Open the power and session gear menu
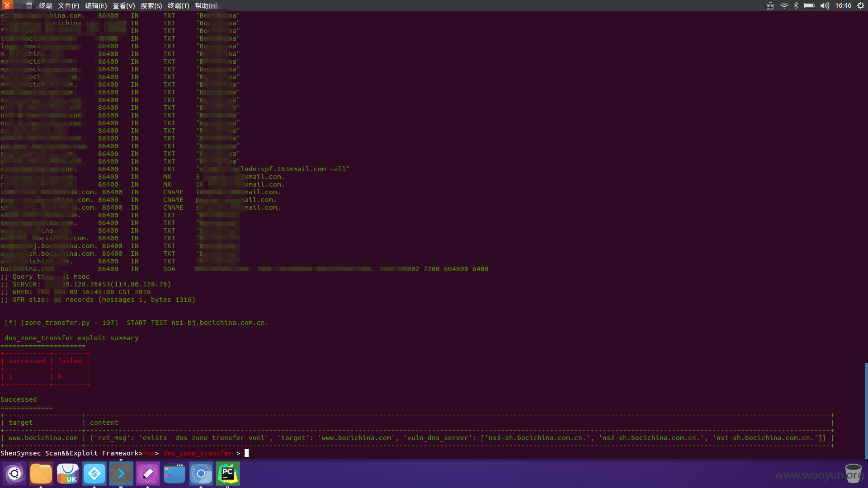This screenshot has width=868, height=488. click(x=861, y=5)
